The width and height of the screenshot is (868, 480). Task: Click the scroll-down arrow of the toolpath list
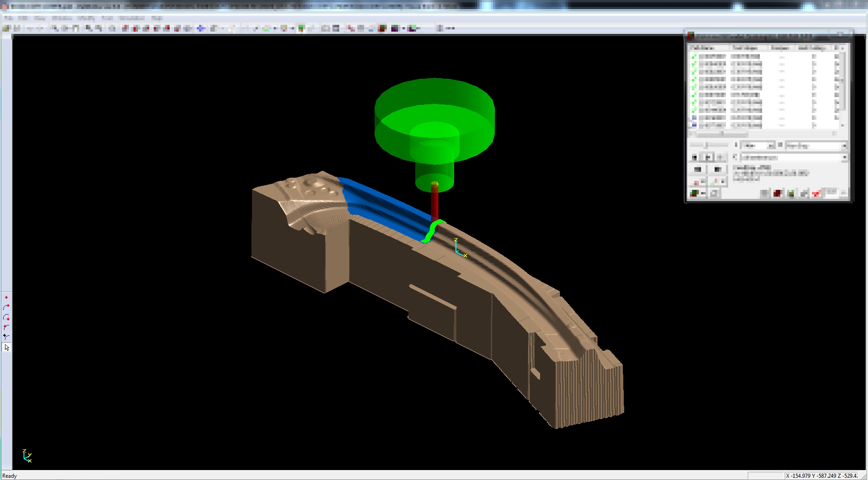coord(842,125)
